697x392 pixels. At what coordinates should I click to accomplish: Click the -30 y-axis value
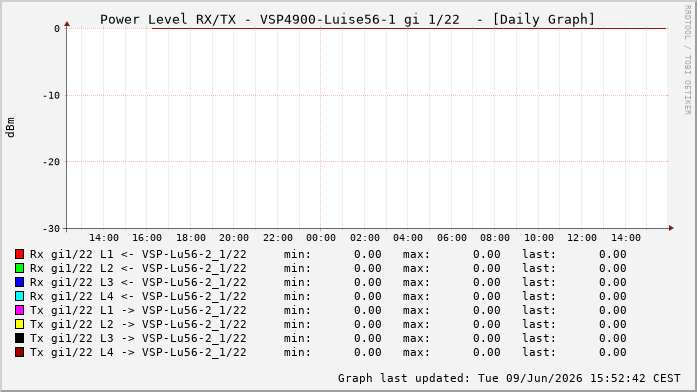tap(51, 228)
